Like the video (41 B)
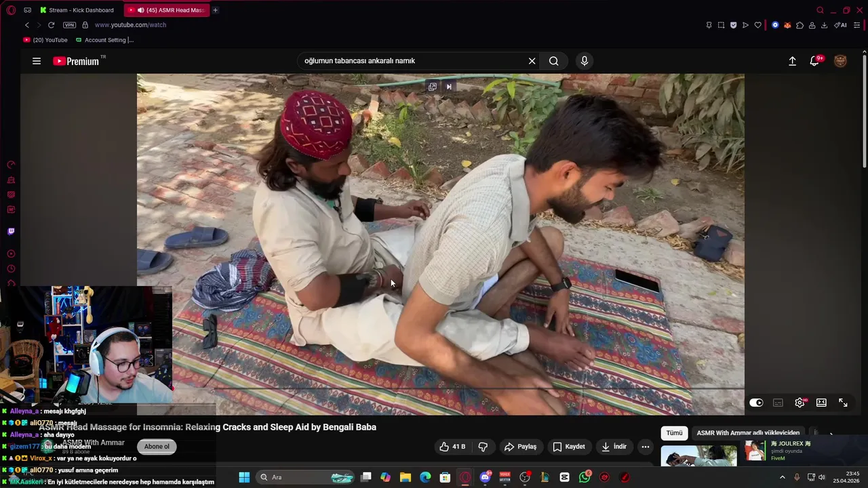 pos(452,447)
